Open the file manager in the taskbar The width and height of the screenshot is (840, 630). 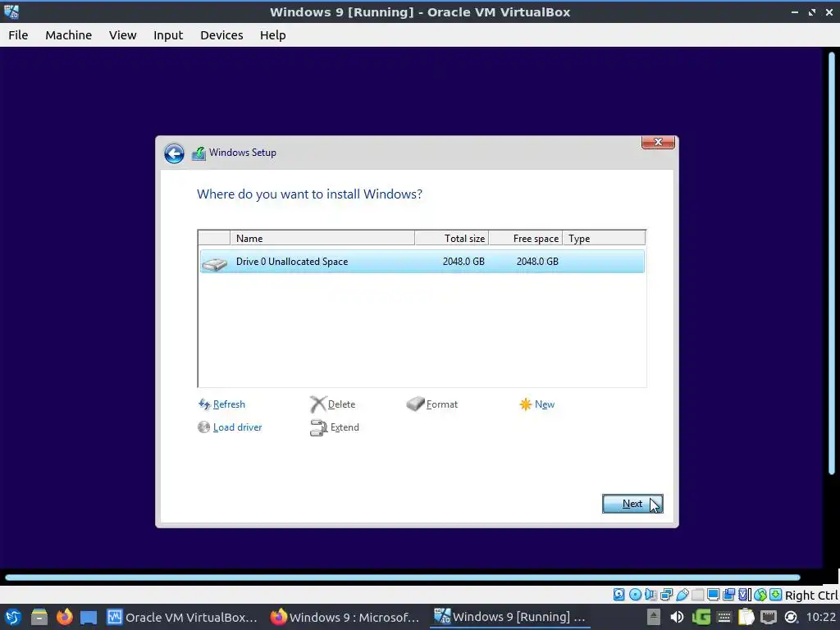pos(39,617)
